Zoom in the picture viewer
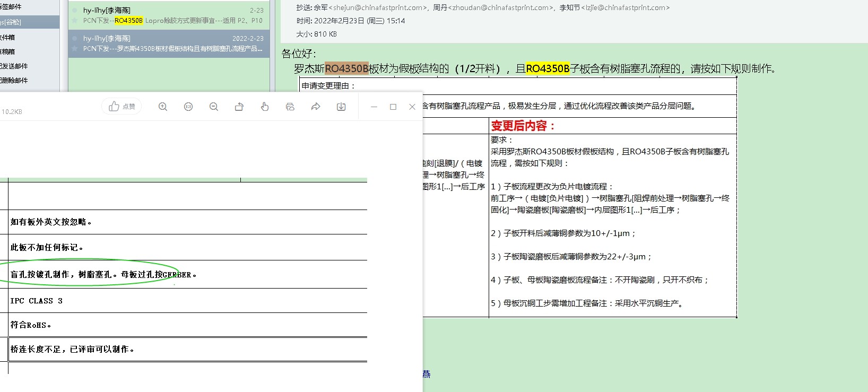The image size is (868, 392). pos(163,107)
